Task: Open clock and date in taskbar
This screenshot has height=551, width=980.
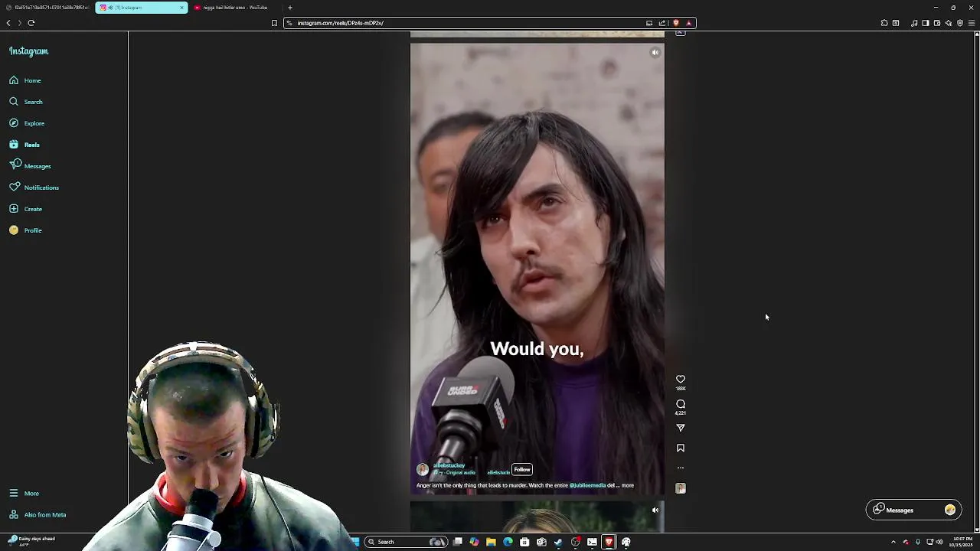Action: 962,542
